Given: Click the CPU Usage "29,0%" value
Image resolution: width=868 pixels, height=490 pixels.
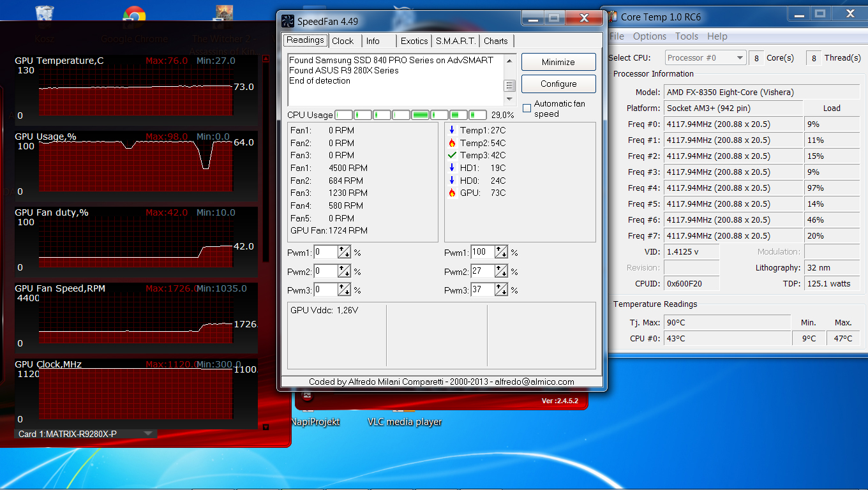Looking at the screenshot, I should tap(502, 115).
